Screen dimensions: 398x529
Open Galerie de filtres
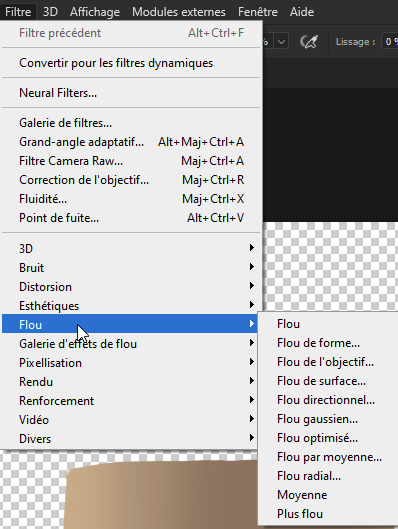(x=131, y=123)
